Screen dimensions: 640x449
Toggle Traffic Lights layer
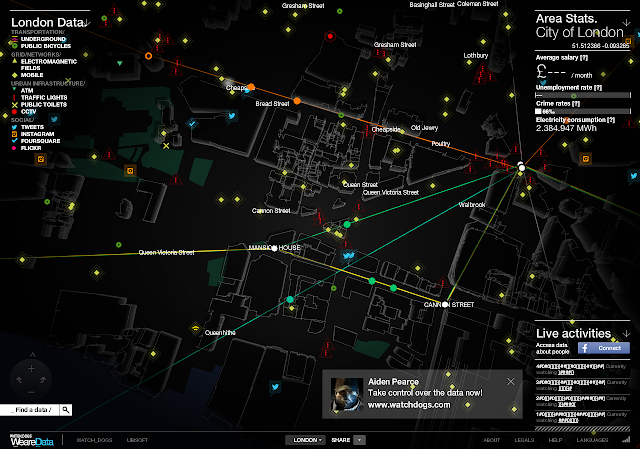[40, 98]
